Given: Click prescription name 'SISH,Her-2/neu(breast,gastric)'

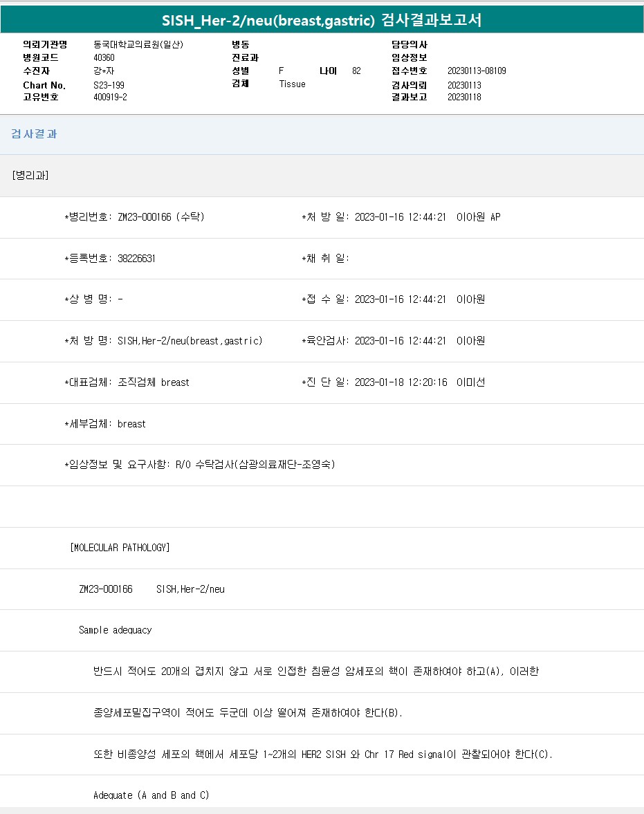Looking at the screenshot, I should coord(190,340).
